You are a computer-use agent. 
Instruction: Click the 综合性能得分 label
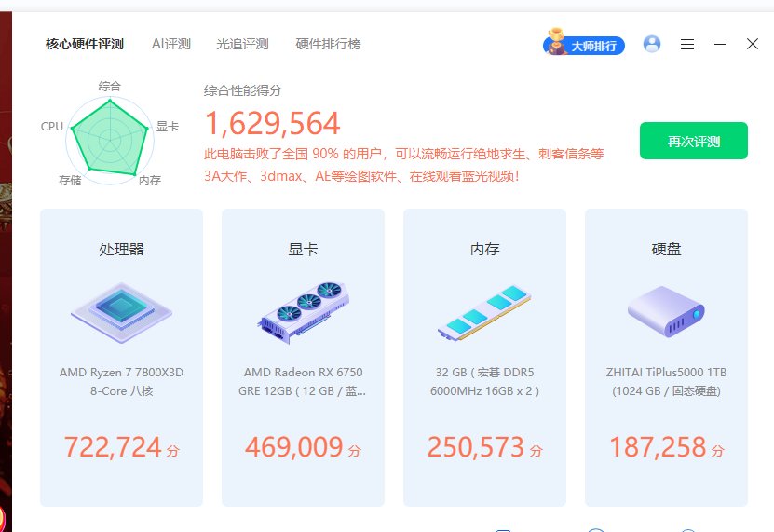(243, 90)
